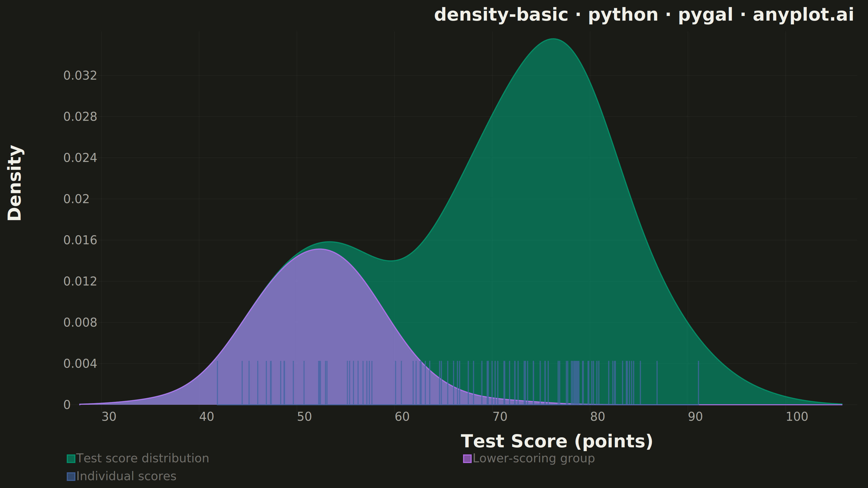This screenshot has width=868, height=488.
Task: Click the leftmost rug tick near 41
Action: 217,383
